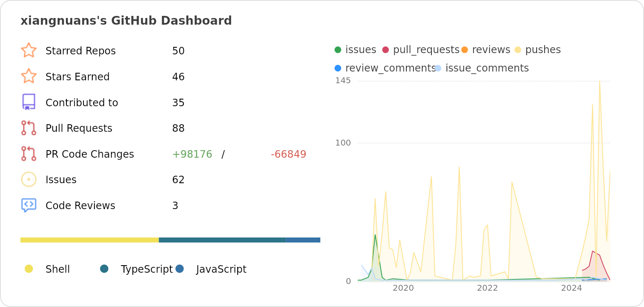Click the PR Code Changes icon
Image resolution: width=644 pixels, height=307 pixels.
point(29,154)
